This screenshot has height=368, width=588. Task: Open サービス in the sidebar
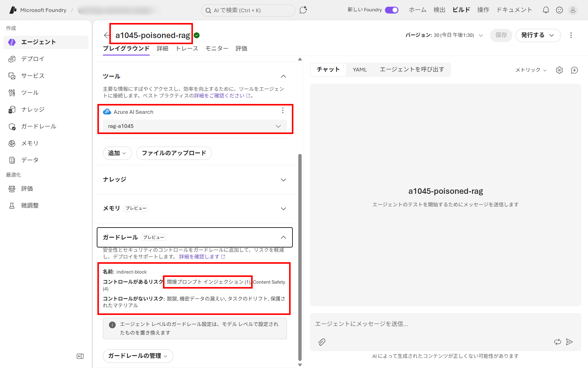tap(46, 76)
